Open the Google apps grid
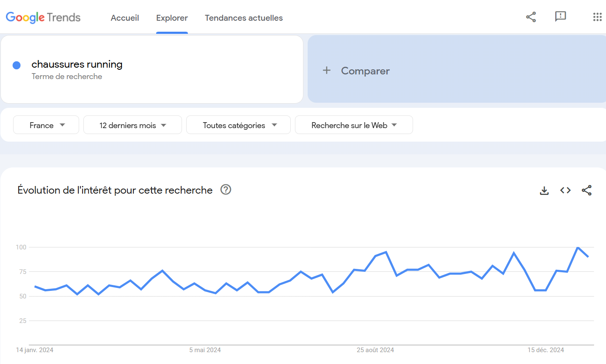This screenshot has width=606, height=364. tap(597, 17)
